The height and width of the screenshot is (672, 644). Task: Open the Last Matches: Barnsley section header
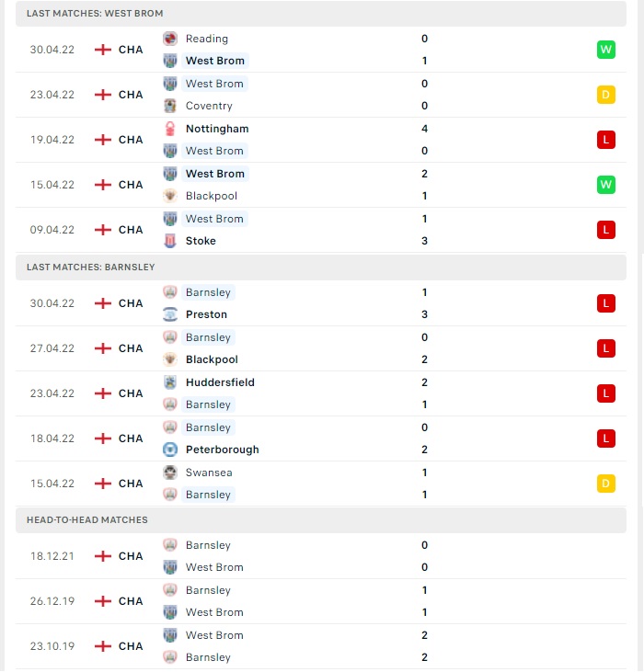click(321, 267)
